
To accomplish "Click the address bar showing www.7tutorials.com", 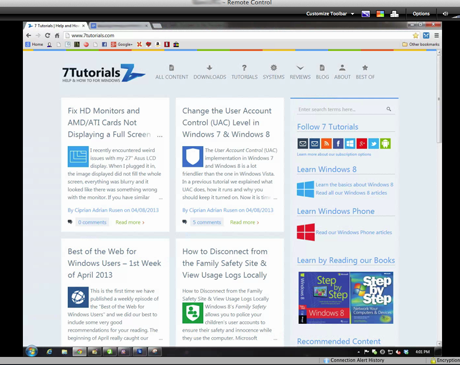I will pyautogui.click(x=237, y=35).
